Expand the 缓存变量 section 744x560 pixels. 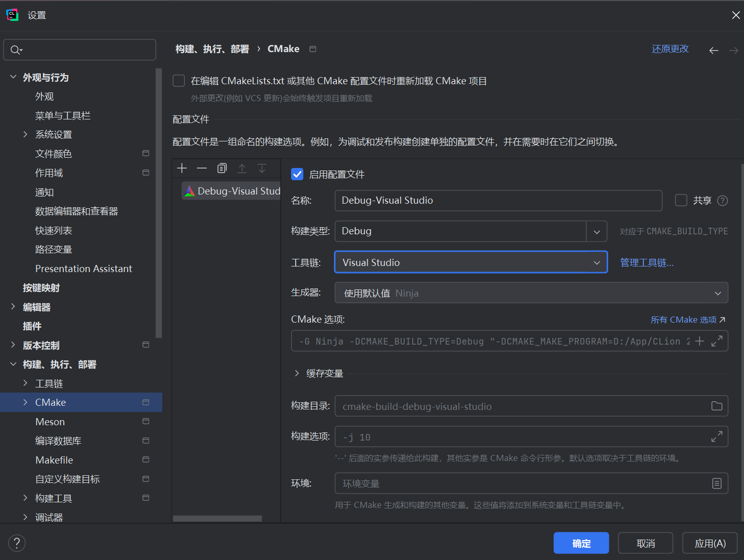pyautogui.click(x=297, y=373)
